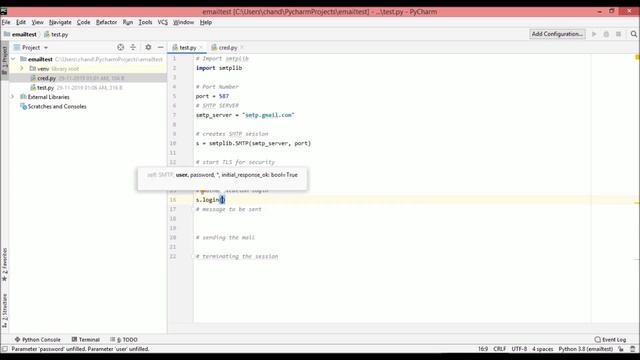
Task: Open the Run menu
Action: pyautogui.click(x=128, y=22)
